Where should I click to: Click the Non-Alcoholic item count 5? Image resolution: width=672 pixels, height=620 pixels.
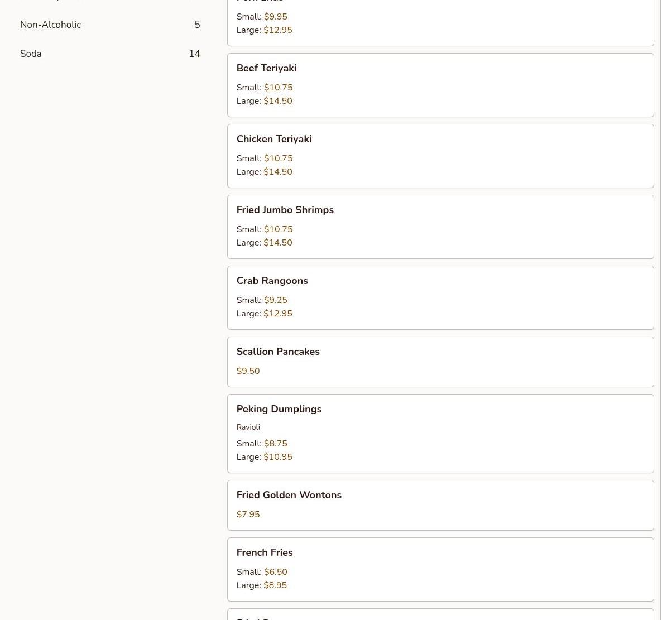pos(197,25)
